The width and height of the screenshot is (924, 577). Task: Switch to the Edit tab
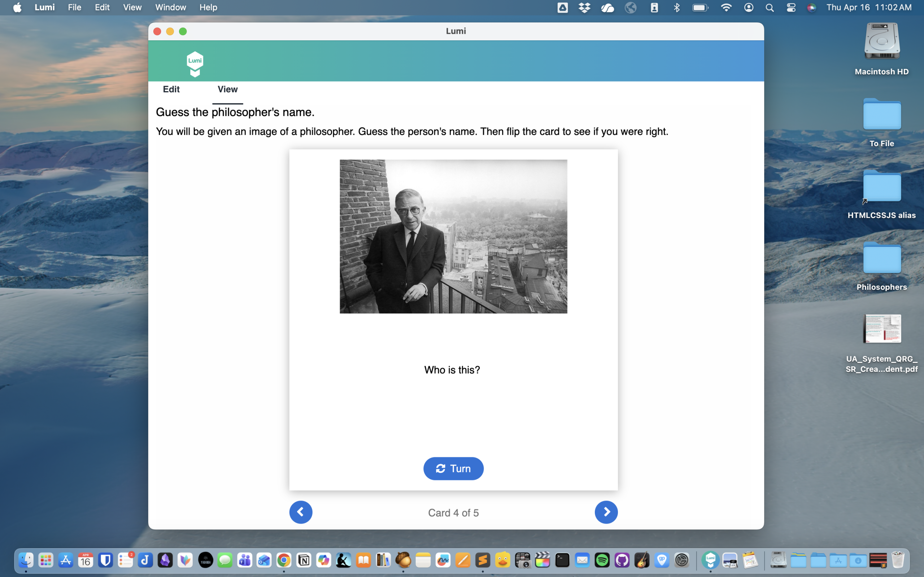tap(171, 89)
